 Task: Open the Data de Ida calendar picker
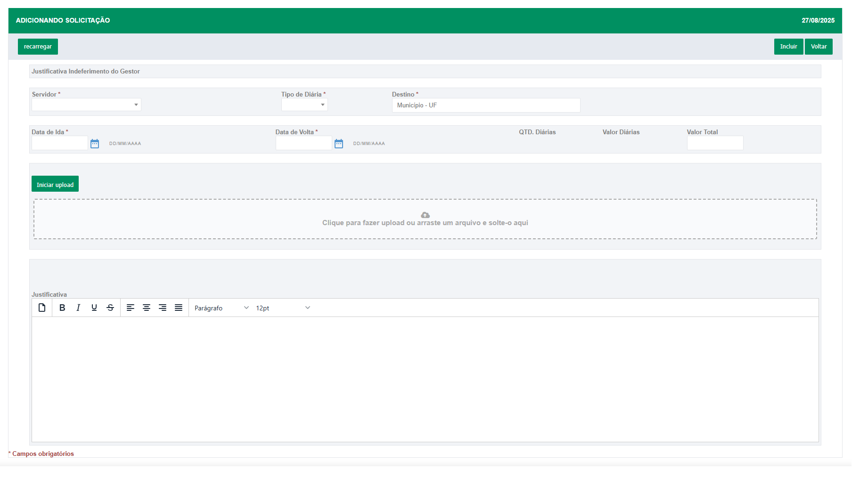click(x=95, y=144)
